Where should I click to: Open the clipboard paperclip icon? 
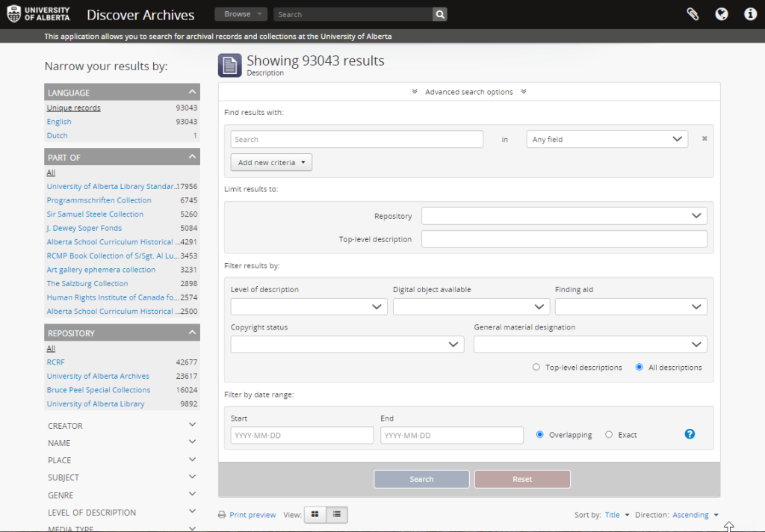point(693,14)
